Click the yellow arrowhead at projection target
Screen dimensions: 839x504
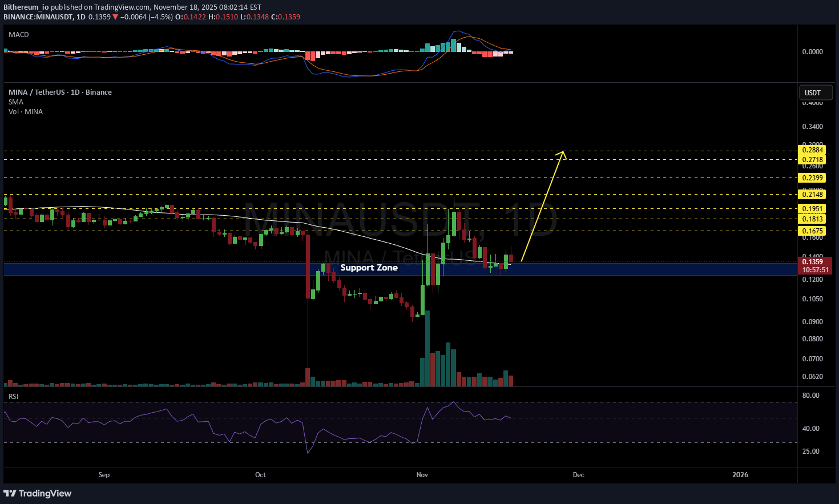[563, 152]
